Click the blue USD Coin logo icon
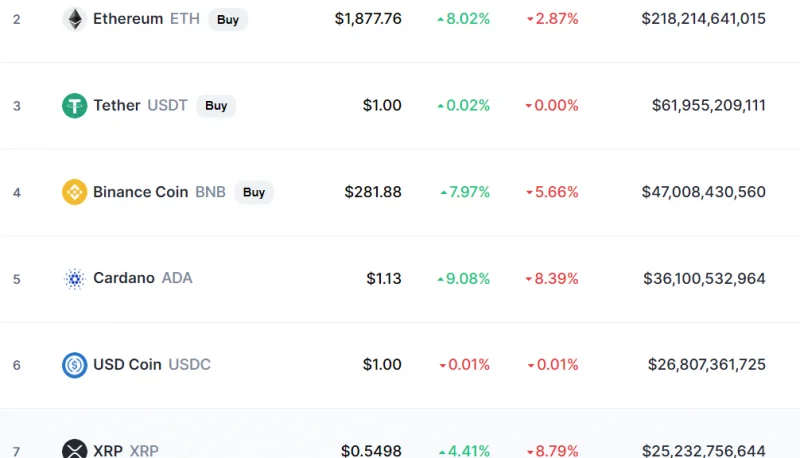Screen dimensions: 800x458 pos(74,365)
